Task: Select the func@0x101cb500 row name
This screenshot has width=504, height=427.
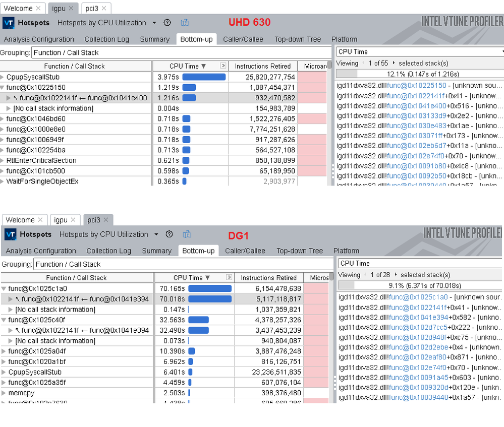Action: pyautogui.click(x=36, y=171)
